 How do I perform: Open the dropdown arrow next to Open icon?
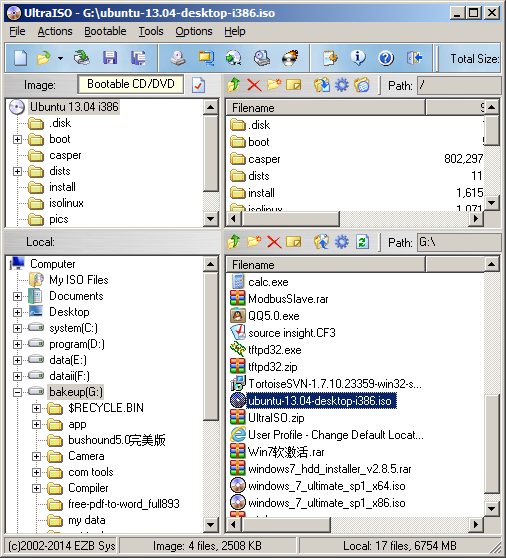[60, 58]
